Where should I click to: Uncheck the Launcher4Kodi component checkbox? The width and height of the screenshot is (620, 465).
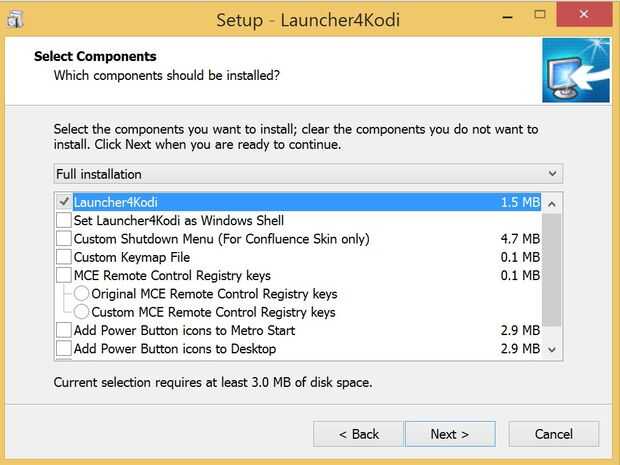pyautogui.click(x=64, y=202)
